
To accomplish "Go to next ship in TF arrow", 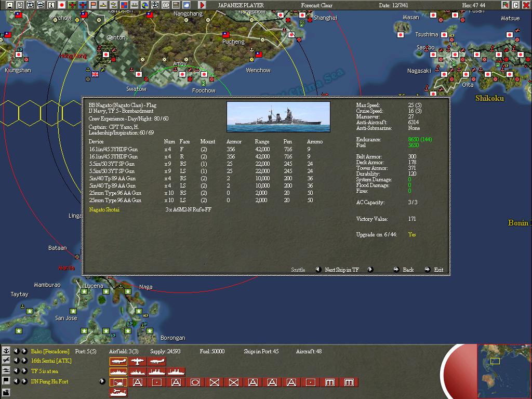I will tap(370, 270).
